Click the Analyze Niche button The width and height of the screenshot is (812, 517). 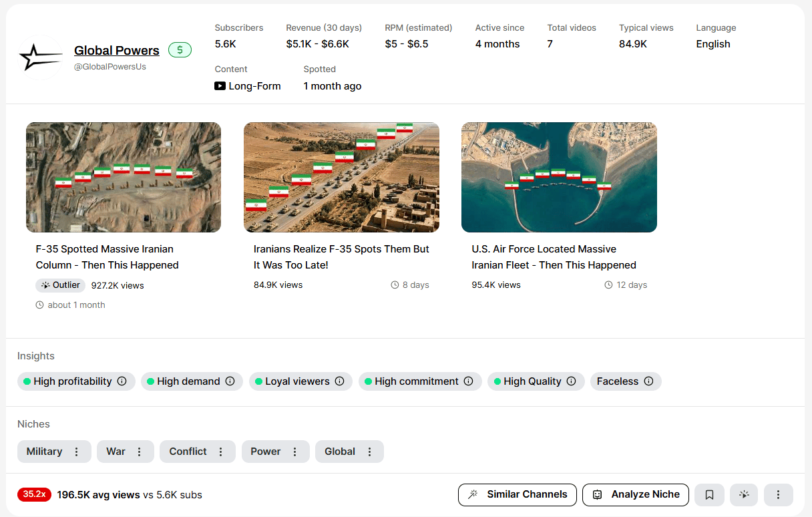click(x=636, y=495)
